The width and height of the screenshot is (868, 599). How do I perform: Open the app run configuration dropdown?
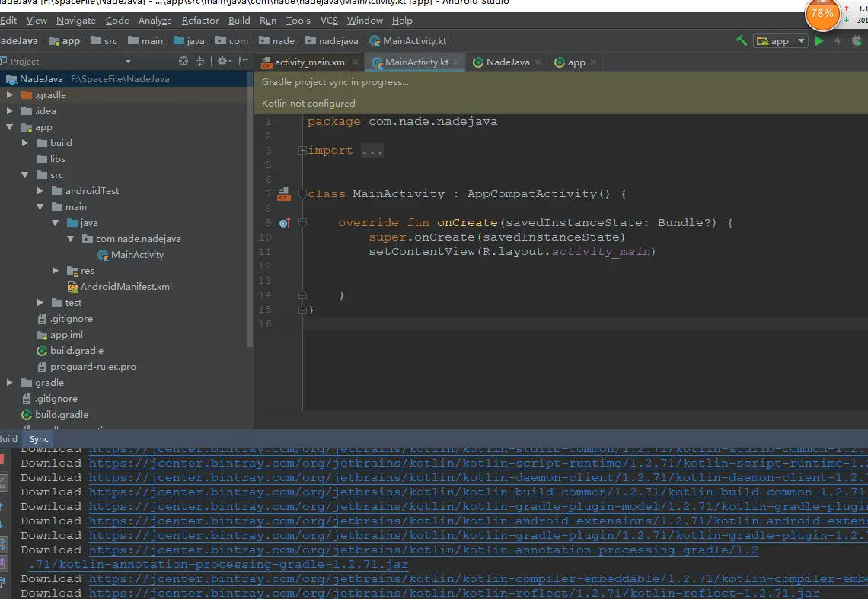pos(780,40)
